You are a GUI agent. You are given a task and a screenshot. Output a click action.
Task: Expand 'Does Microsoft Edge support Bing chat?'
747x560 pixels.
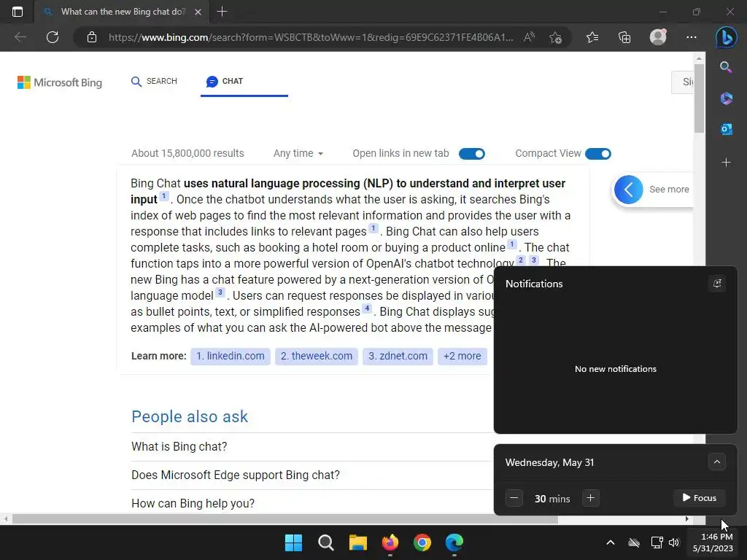[312, 475]
